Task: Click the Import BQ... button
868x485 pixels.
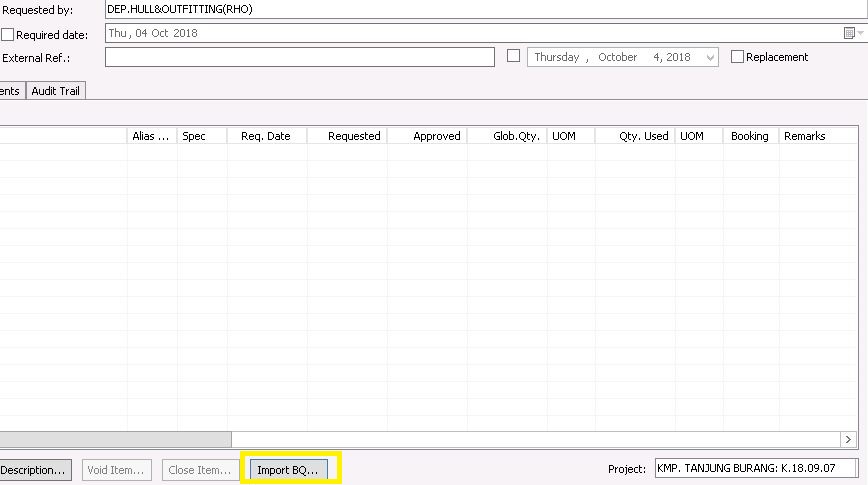Action: coord(287,470)
